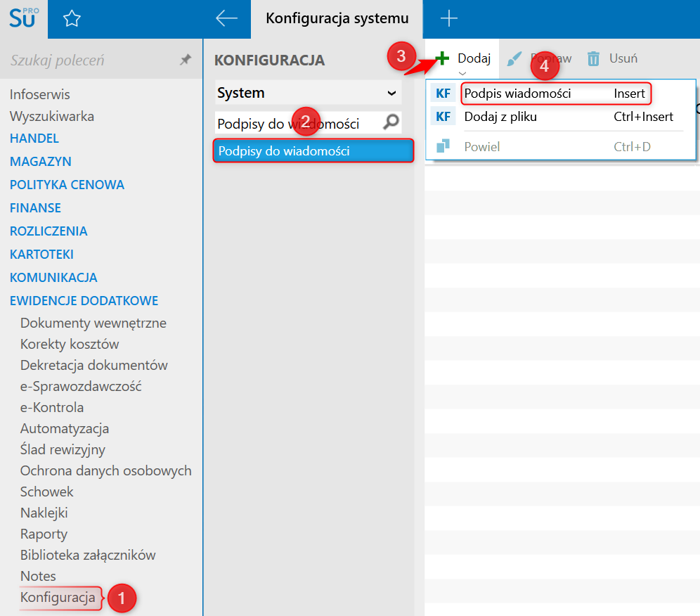Open the System category dropdown
Screen dimensions: 700x616
(x=308, y=93)
